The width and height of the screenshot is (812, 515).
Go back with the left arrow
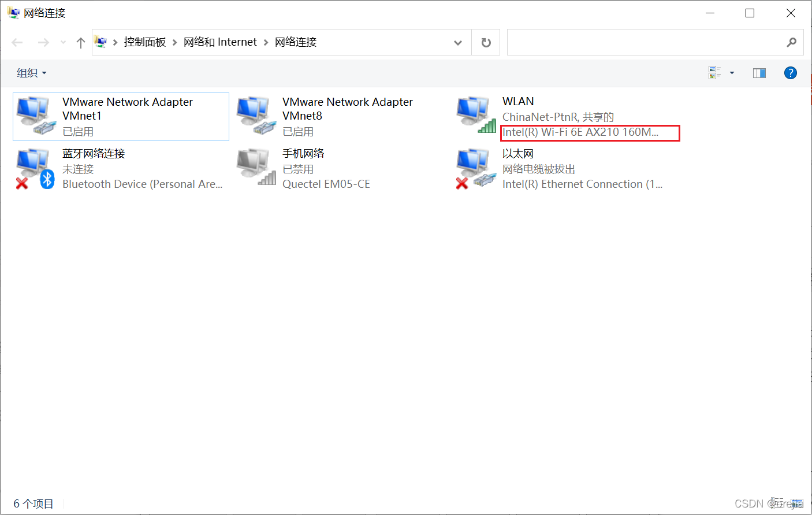click(17, 42)
